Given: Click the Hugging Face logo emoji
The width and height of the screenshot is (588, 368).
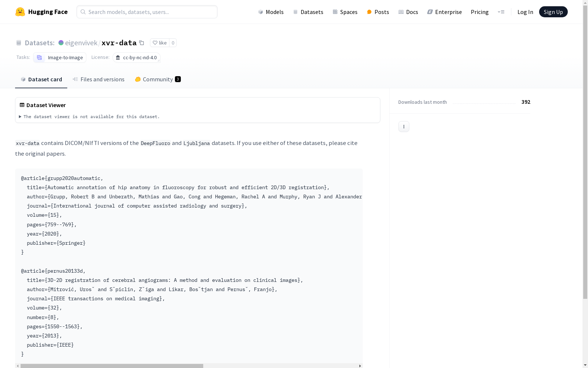Looking at the screenshot, I should point(20,12).
